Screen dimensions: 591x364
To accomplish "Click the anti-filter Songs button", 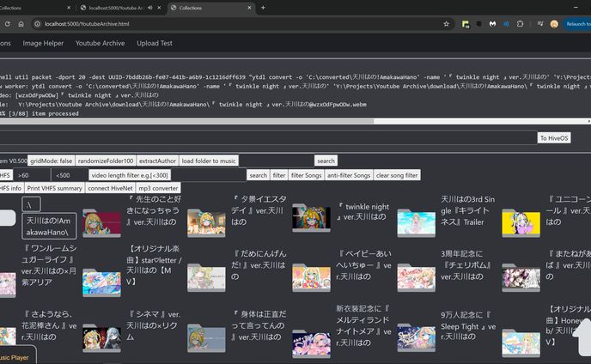I will click(349, 175).
